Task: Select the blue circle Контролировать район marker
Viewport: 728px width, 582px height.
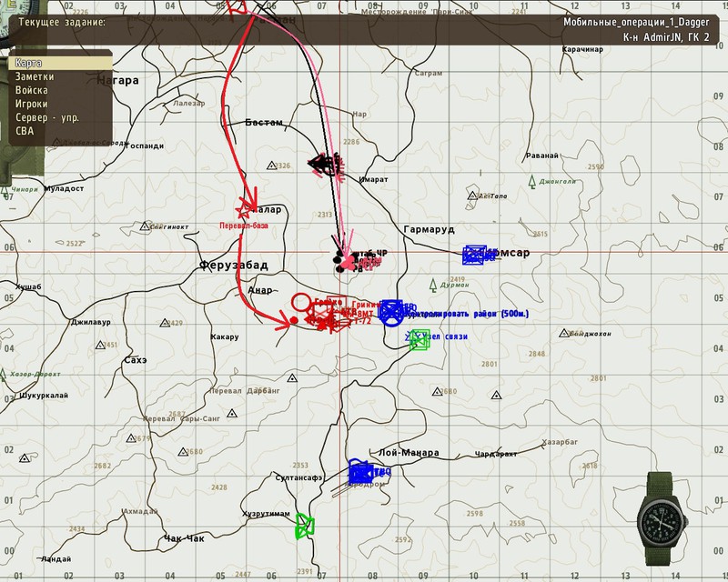Action: (391, 312)
